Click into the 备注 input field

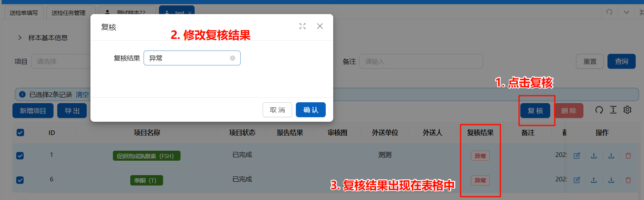[421, 62]
